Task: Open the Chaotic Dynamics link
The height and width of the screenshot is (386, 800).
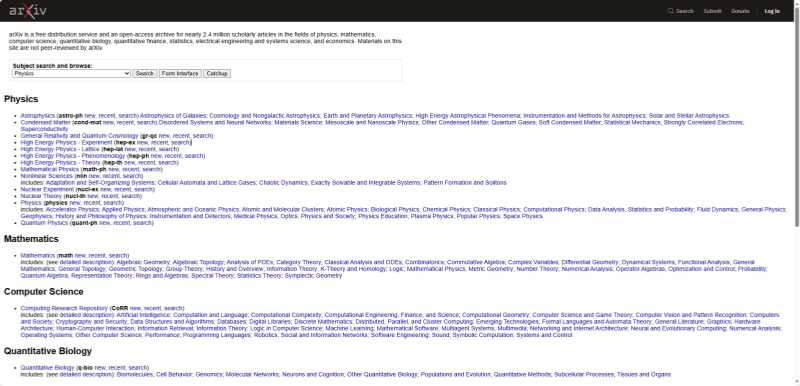Action: click(283, 183)
